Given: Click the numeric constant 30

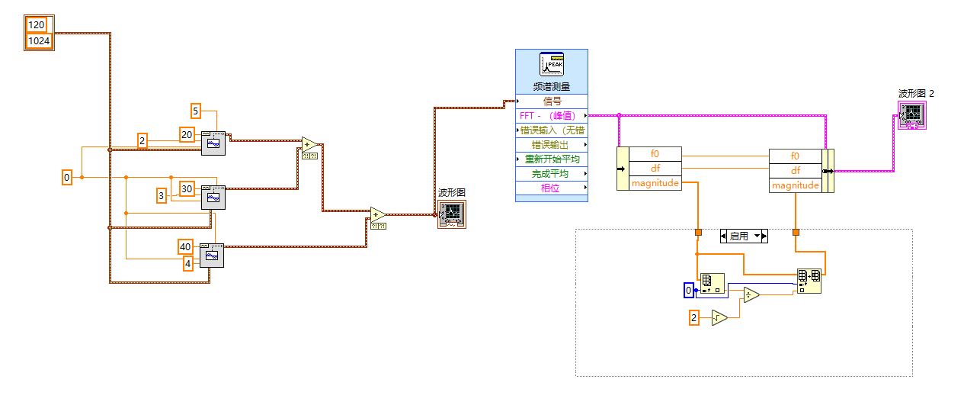Looking at the screenshot, I should 187,188.
